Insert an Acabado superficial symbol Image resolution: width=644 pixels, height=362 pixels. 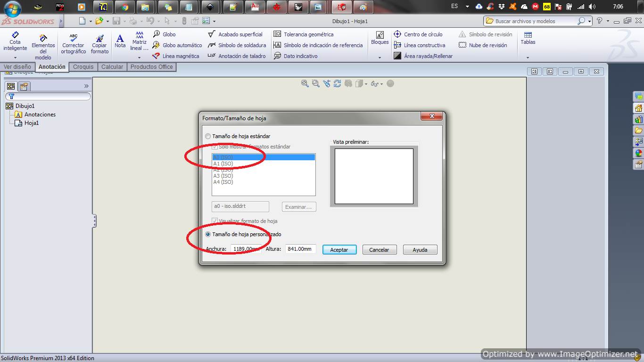click(x=235, y=34)
